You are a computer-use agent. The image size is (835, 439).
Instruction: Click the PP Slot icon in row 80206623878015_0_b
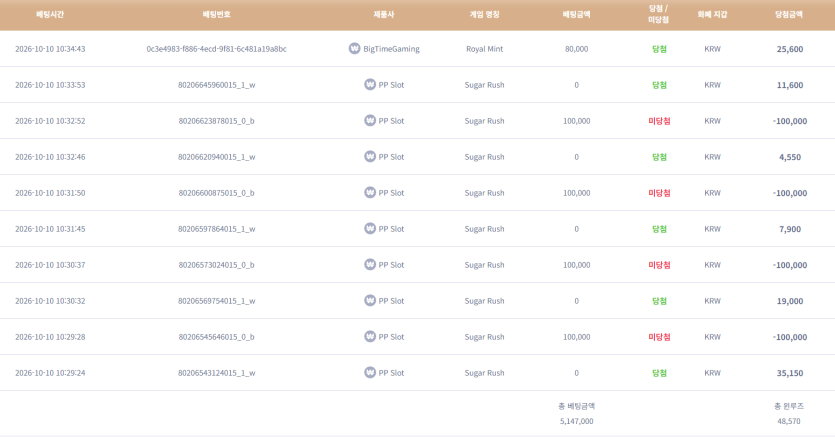[x=370, y=120]
